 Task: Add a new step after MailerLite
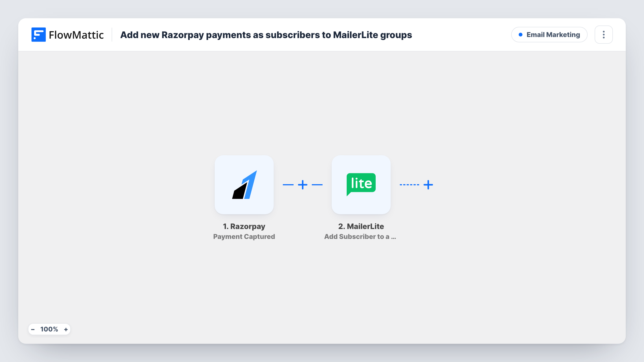tap(428, 185)
